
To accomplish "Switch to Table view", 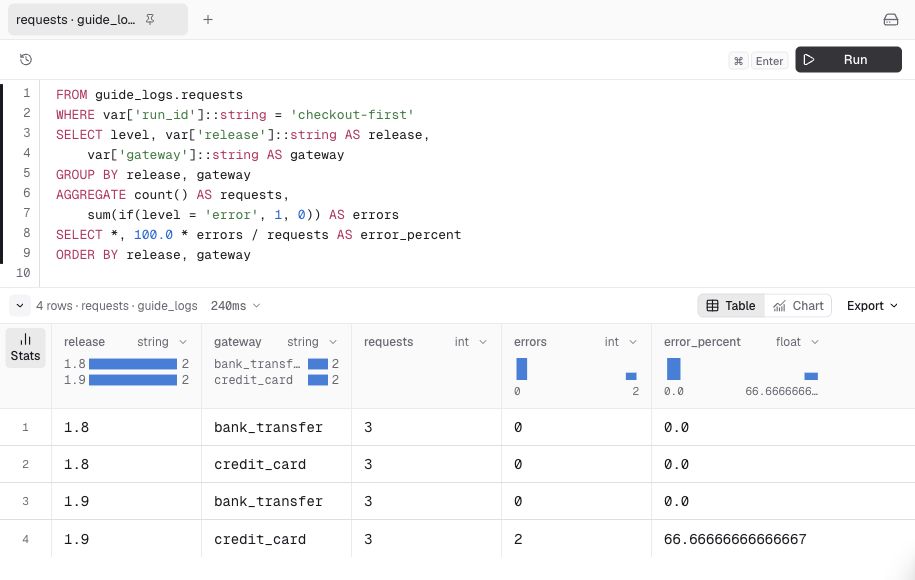I will click(x=731, y=306).
